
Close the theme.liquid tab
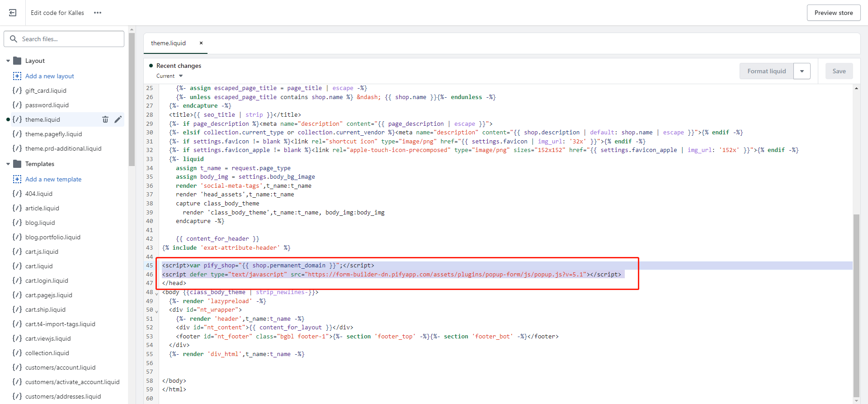coord(201,43)
